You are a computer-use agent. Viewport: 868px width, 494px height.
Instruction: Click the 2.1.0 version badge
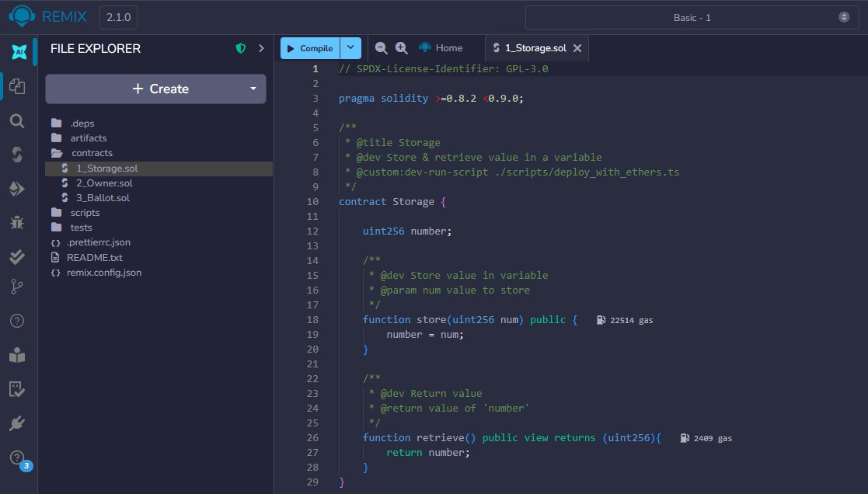point(118,17)
